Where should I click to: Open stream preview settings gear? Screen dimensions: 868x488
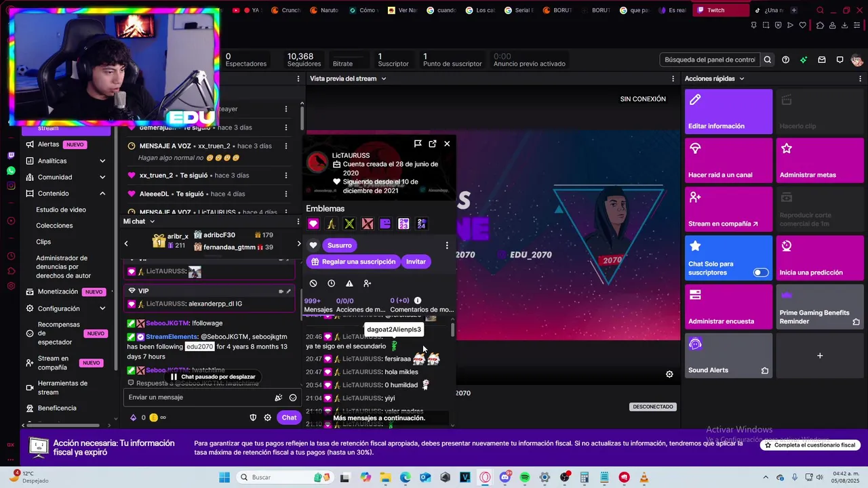click(669, 374)
